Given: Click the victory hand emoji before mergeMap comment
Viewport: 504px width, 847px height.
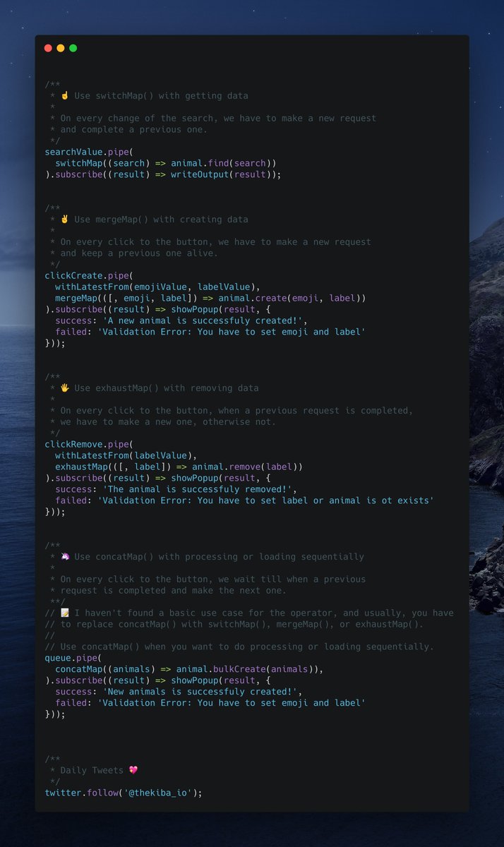Looking at the screenshot, I should click(65, 219).
